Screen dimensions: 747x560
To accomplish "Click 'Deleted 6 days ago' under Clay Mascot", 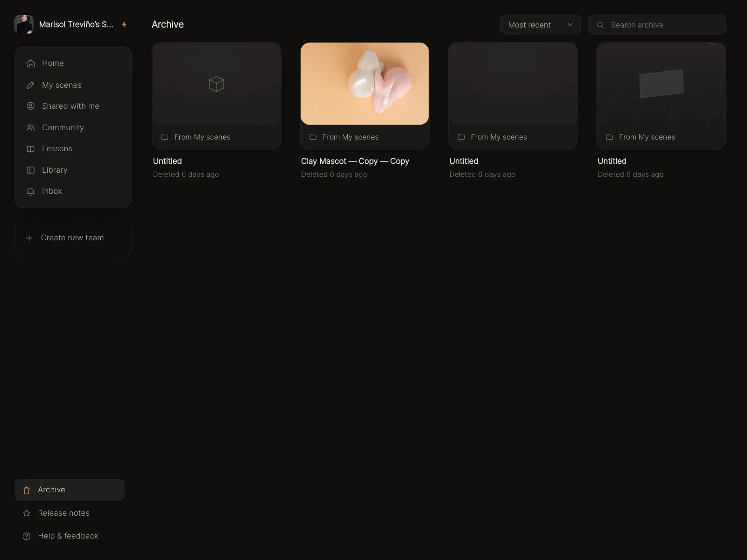I will [x=334, y=175].
